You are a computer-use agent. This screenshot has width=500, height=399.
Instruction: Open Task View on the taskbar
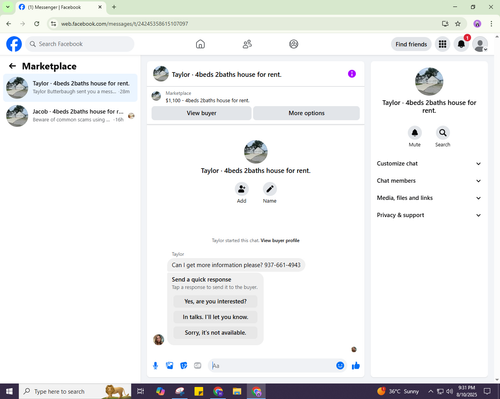click(141, 391)
